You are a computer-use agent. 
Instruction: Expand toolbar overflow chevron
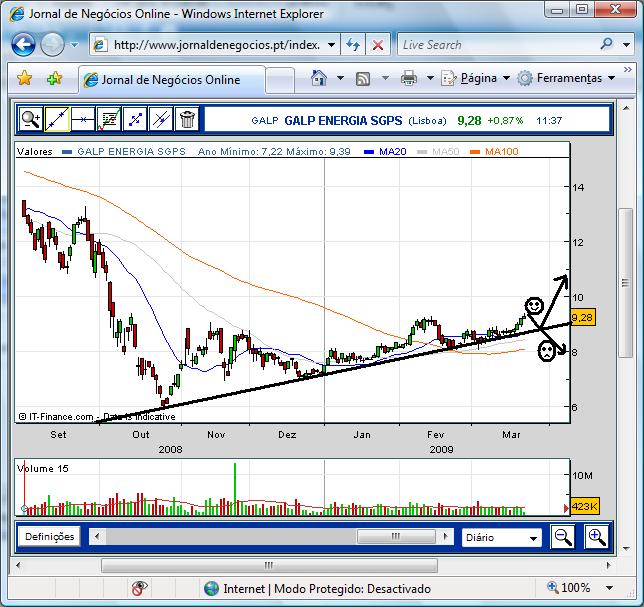point(627,69)
